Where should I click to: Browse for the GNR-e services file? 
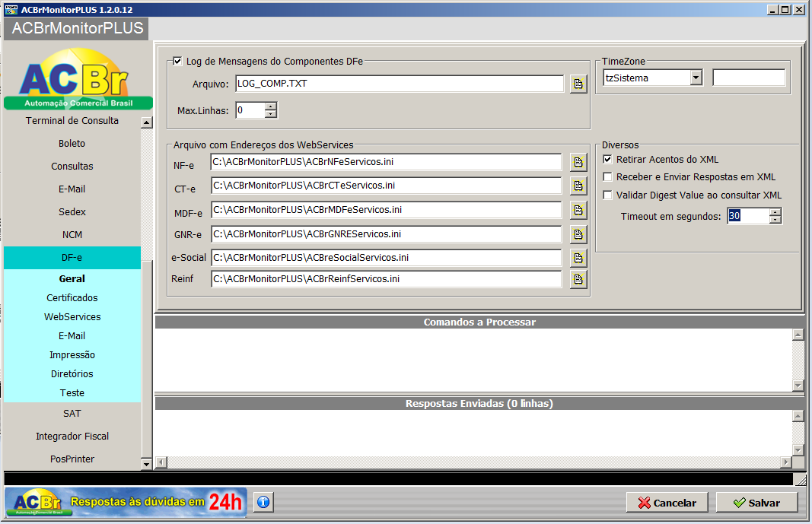click(x=578, y=234)
